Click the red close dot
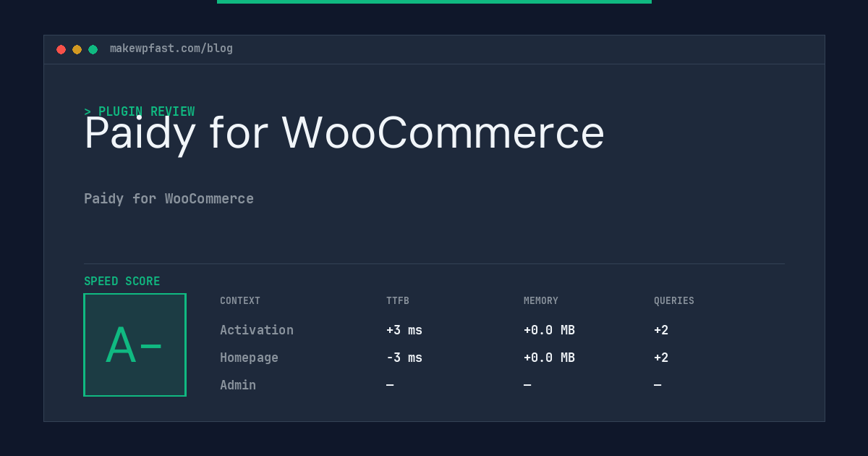Image resolution: width=868 pixels, height=456 pixels. [x=61, y=49]
